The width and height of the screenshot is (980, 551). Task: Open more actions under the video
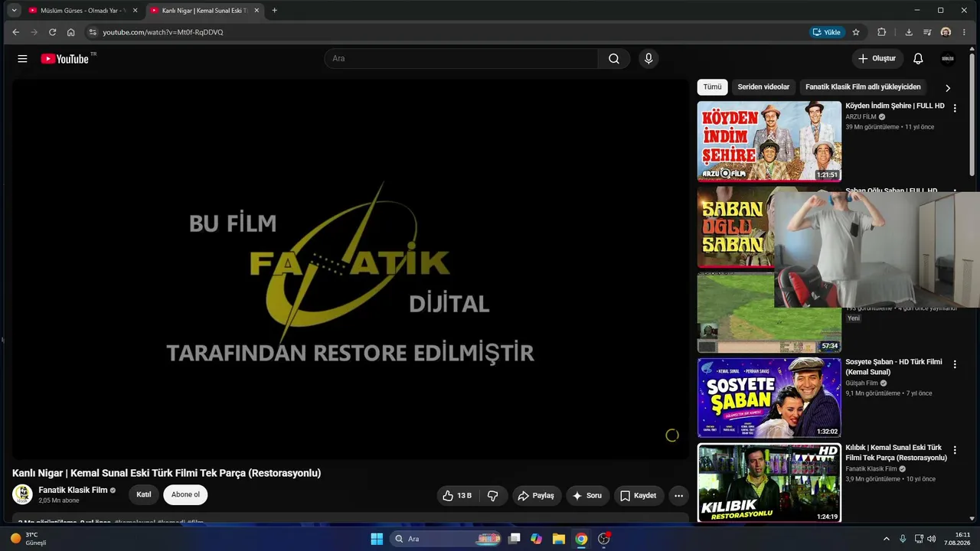pos(678,495)
